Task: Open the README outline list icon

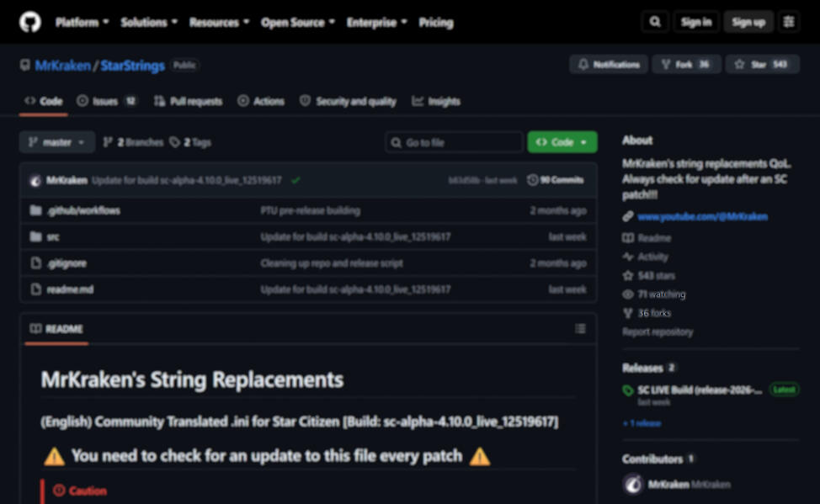Action: 580,329
